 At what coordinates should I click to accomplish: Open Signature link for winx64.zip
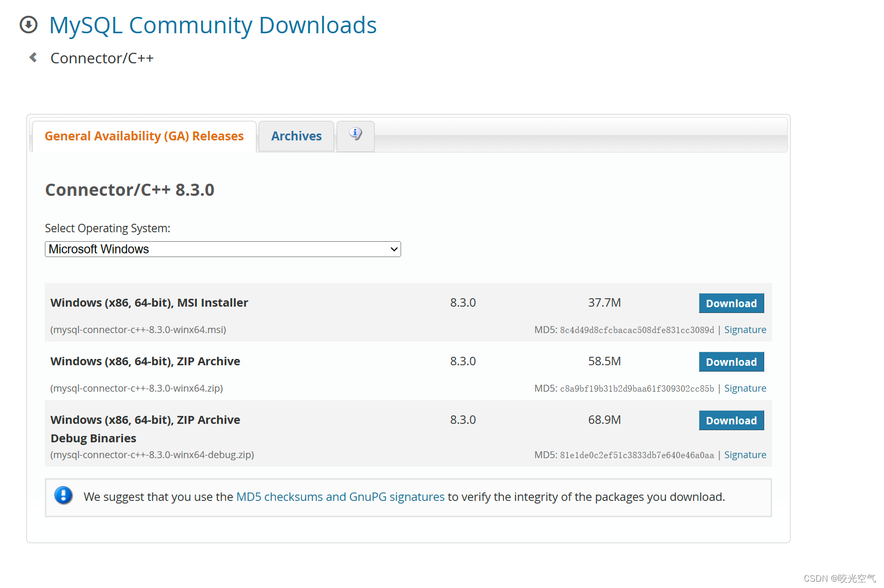coord(745,388)
